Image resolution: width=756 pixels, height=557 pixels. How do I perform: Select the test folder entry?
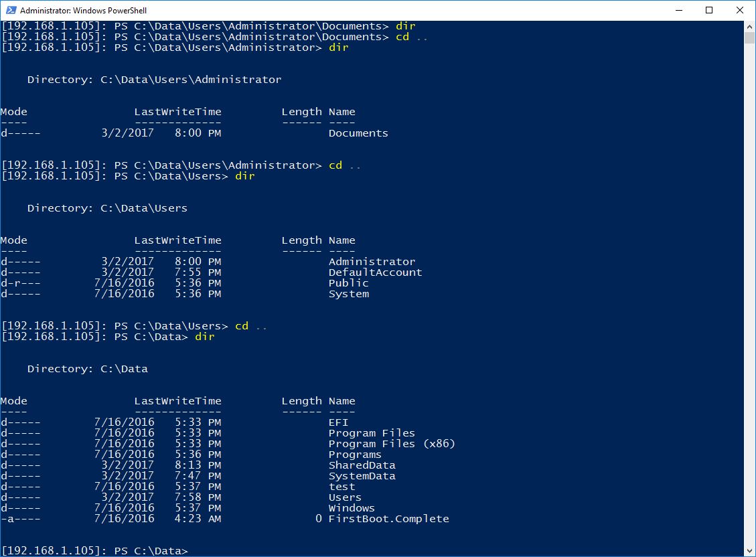click(x=342, y=487)
